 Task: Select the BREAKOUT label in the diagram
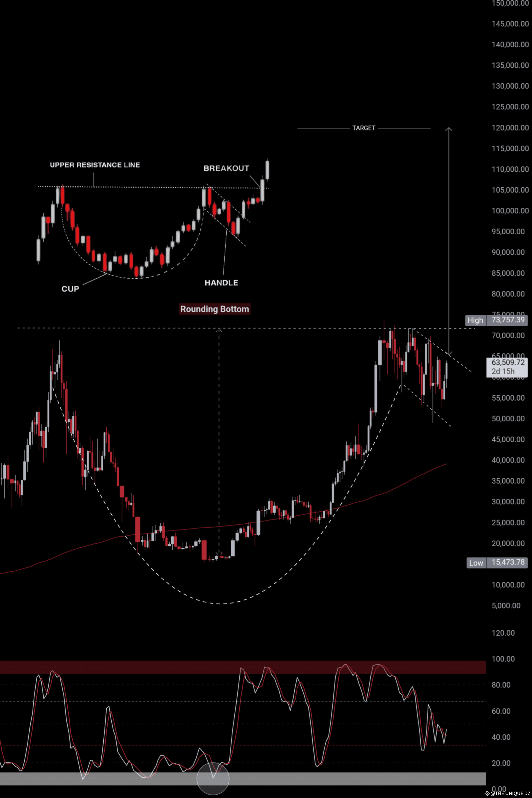226,168
